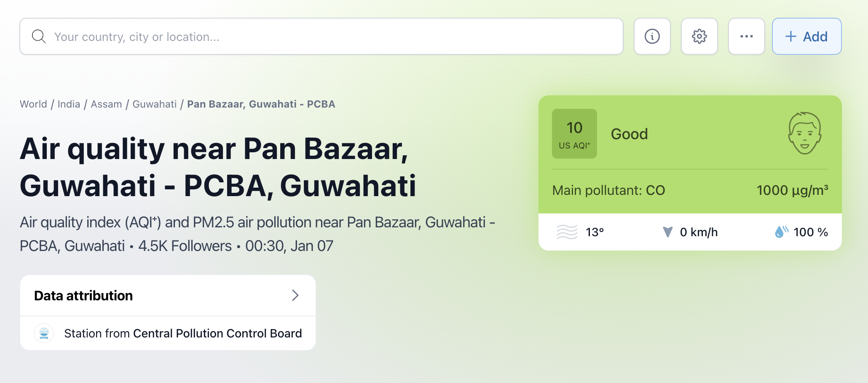Open the Assam breadcrumb link
The image size is (868, 383).
106,104
